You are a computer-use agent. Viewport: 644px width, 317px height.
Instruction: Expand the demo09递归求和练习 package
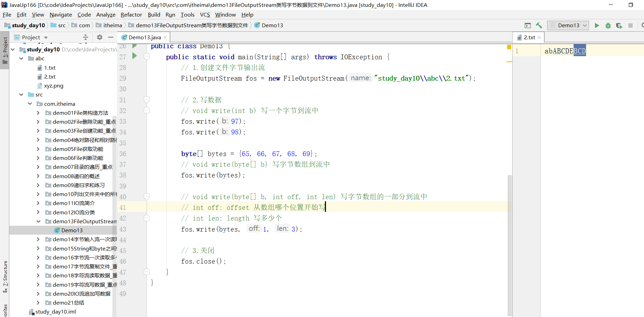tap(38, 185)
